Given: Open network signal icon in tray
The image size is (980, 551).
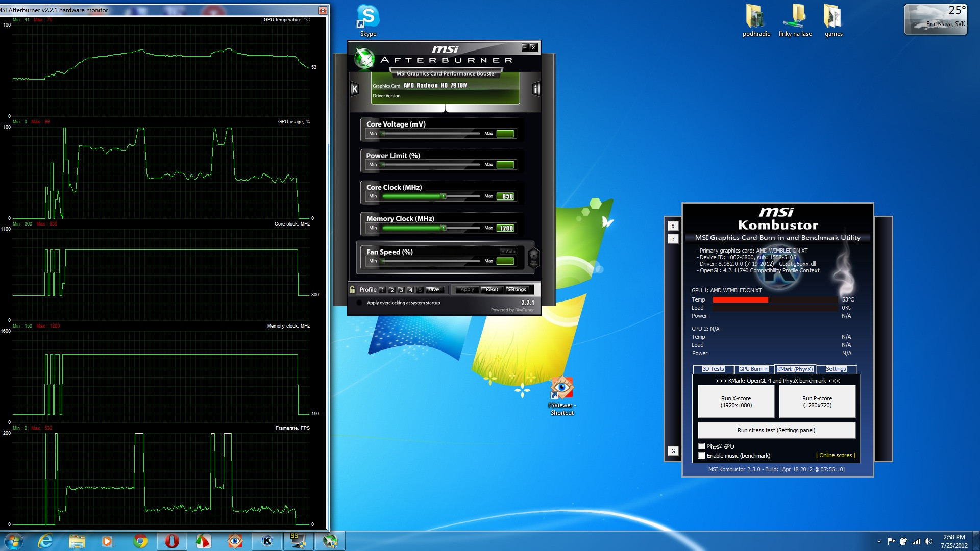Looking at the screenshot, I should pos(916,541).
